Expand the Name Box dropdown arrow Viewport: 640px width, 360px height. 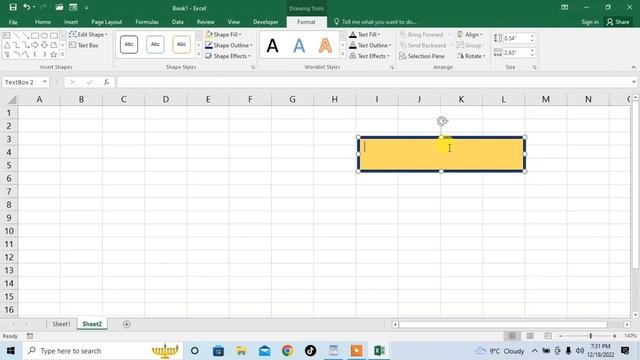(44, 82)
